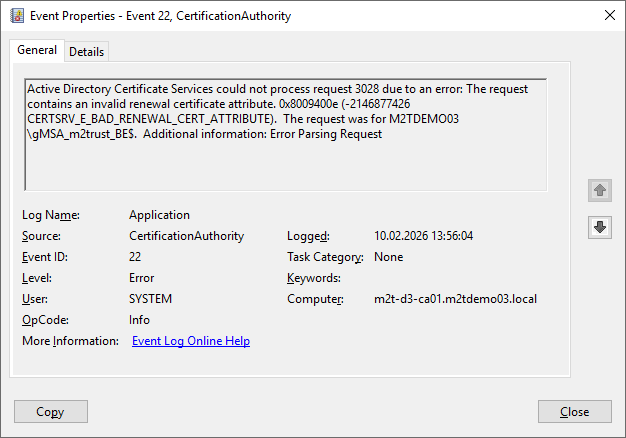Click the Log Name value 'Application'
This screenshot has height=438, width=626.
click(x=159, y=215)
